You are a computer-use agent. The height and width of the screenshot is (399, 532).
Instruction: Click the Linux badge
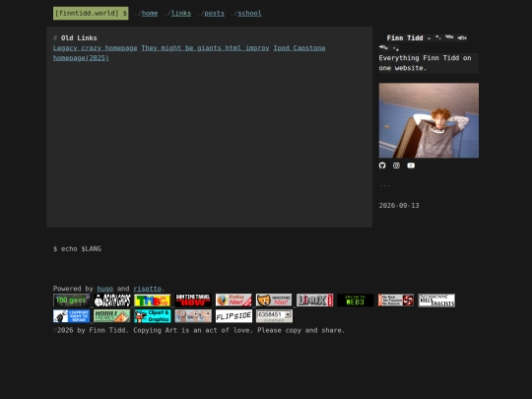[x=315, y=299]
